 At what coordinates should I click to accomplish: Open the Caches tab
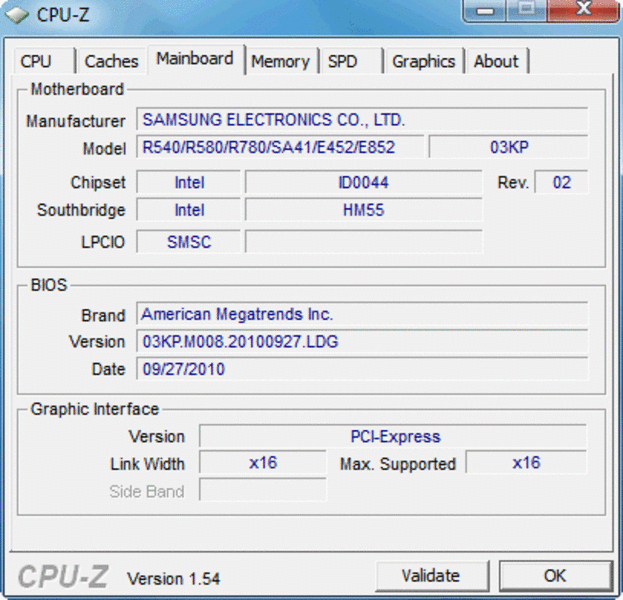click(111, 61)
